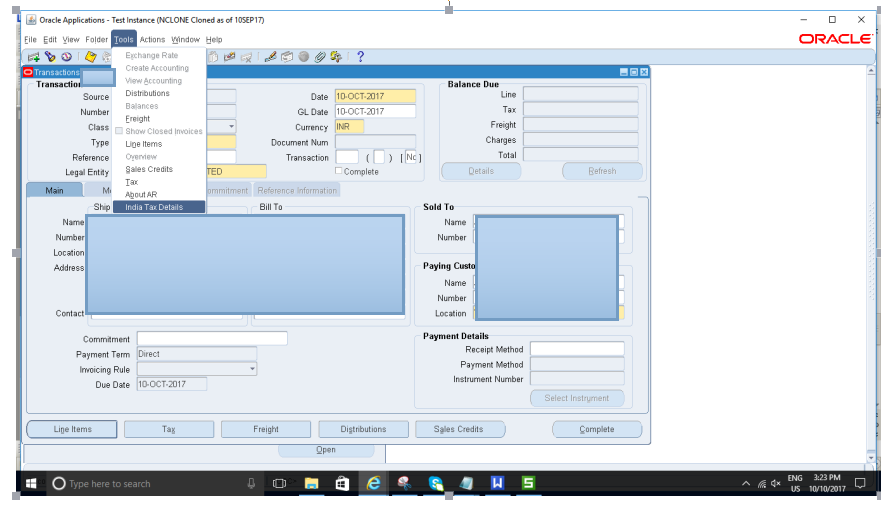Open the green S app on taskbar

[528, 483]
